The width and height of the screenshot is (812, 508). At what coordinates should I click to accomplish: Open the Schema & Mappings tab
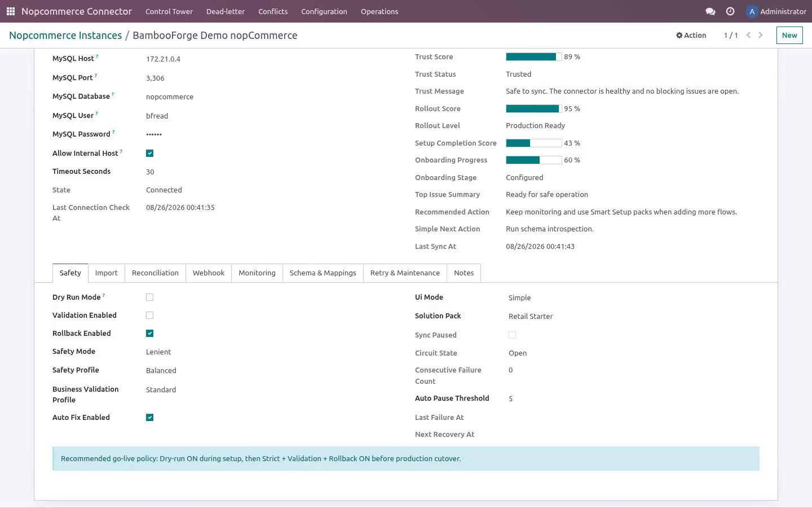(323, 273)
